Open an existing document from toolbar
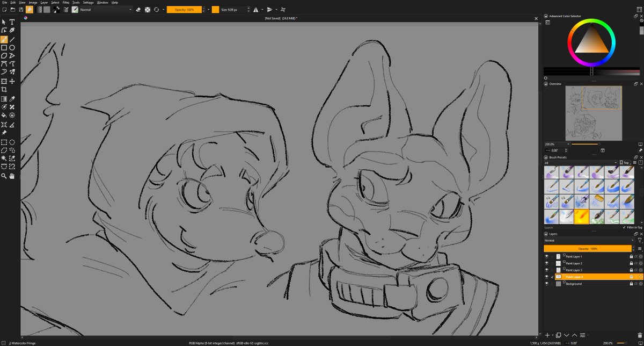 (x=12, y=10)
